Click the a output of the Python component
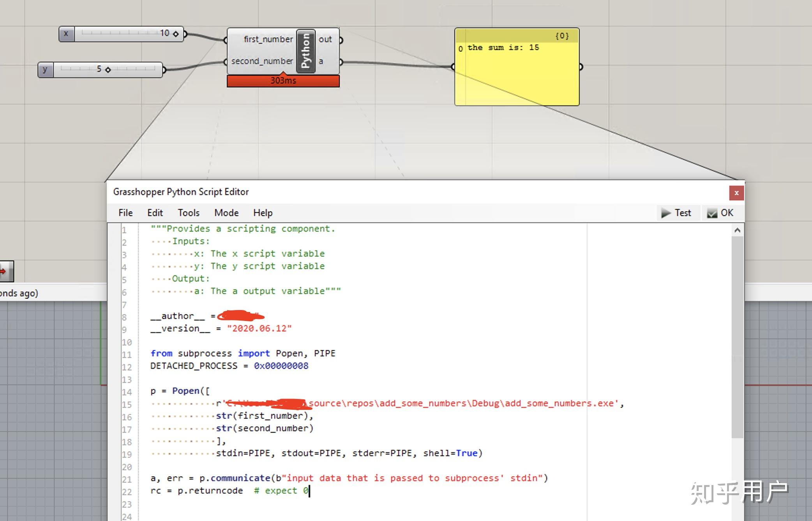 (x=321, y=61)
